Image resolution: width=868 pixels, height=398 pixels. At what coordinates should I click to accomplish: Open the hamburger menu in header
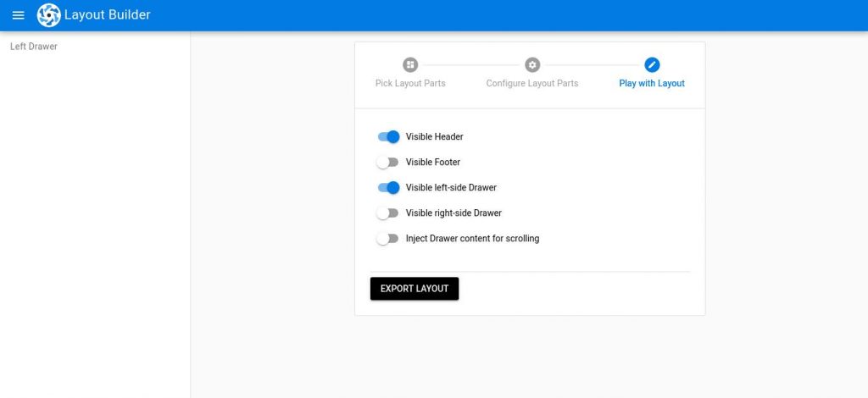[x=19, y=15]
